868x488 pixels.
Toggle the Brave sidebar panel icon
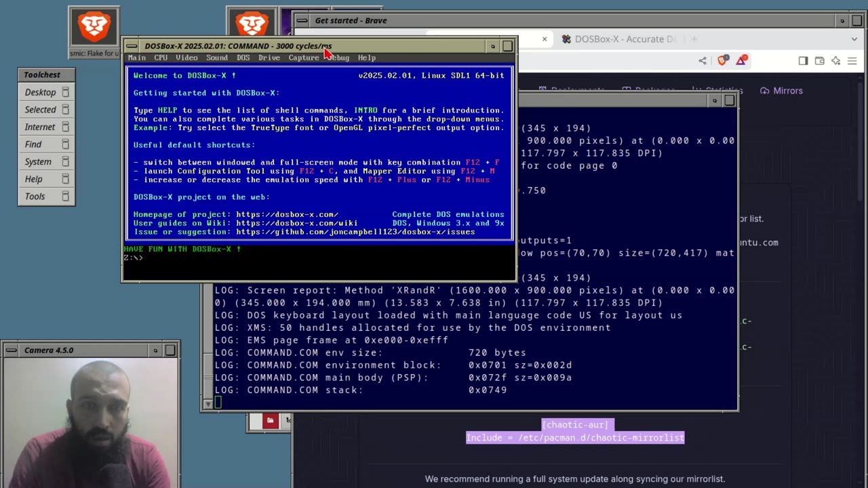click(x=803, y=60)
